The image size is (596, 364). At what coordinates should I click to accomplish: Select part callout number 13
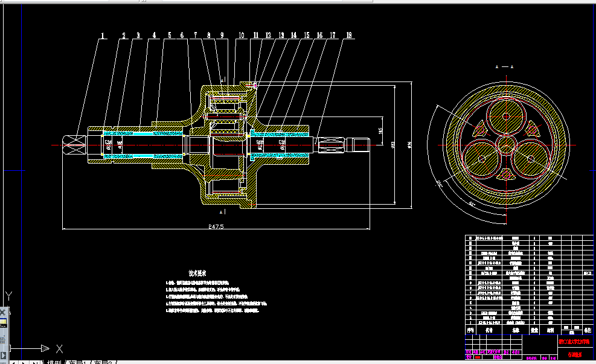[x=281, y=36]
